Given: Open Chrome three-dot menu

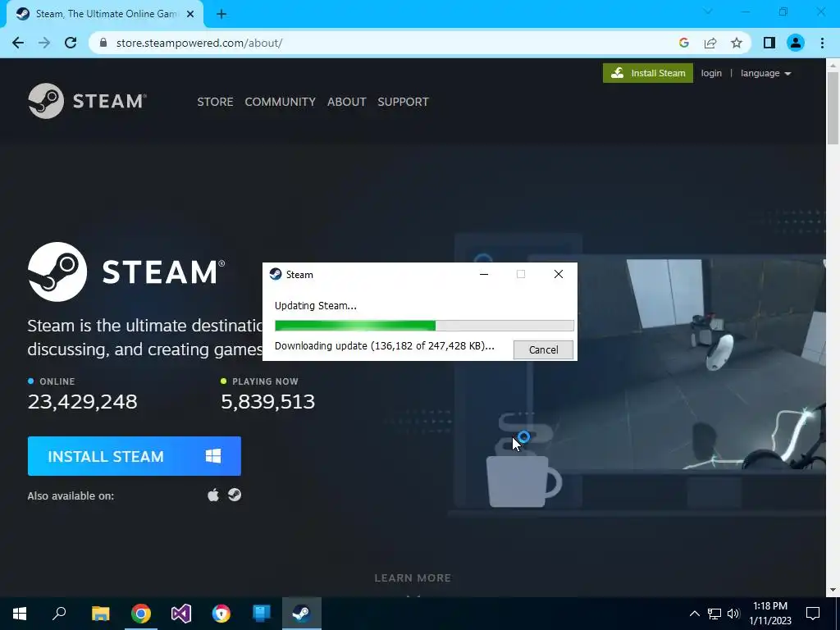Looking at the screenshot, I should pos(822,43).
